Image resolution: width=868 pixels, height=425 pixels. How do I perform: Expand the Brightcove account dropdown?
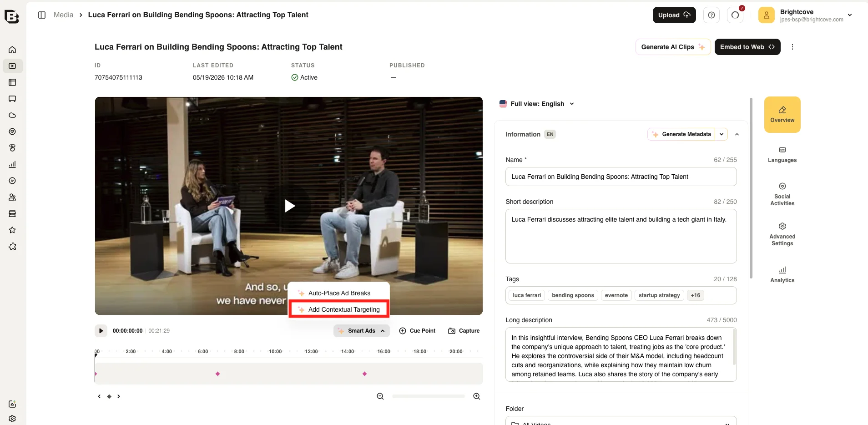(850, 15)
